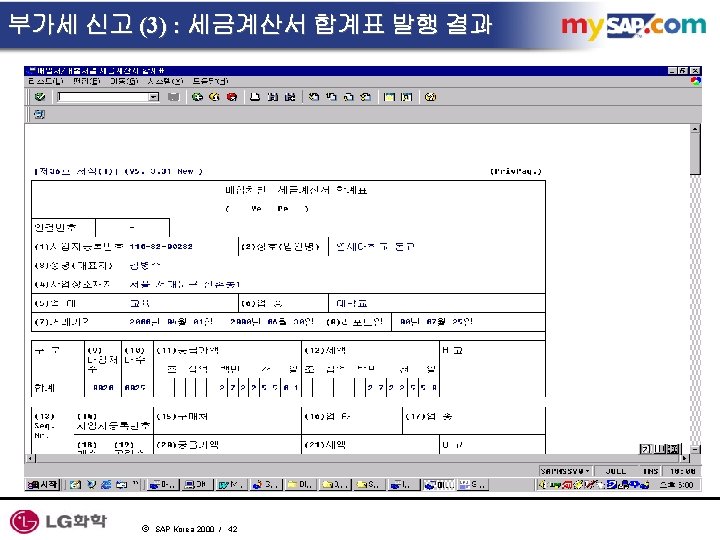Image resolution: width=720 pixels, height=540 pixels.
Task: Jump to Last Page icon
Action: click(366, 97)
